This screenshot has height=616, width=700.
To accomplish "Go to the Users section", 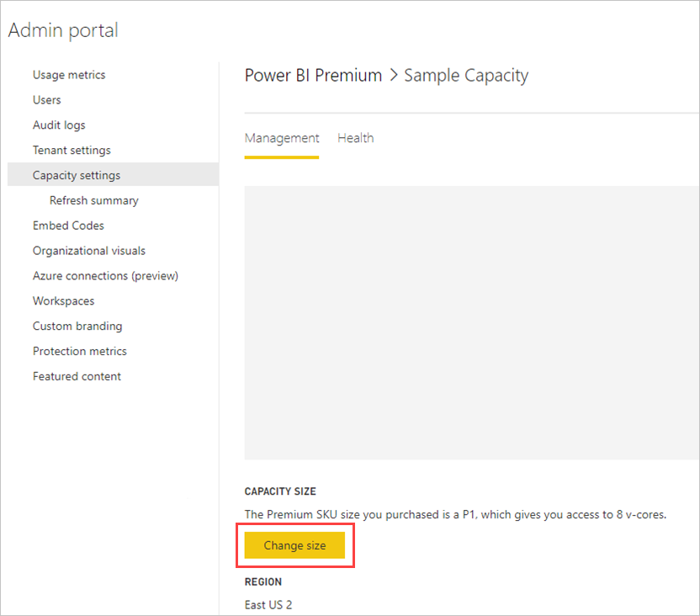I will click(47, 100).
